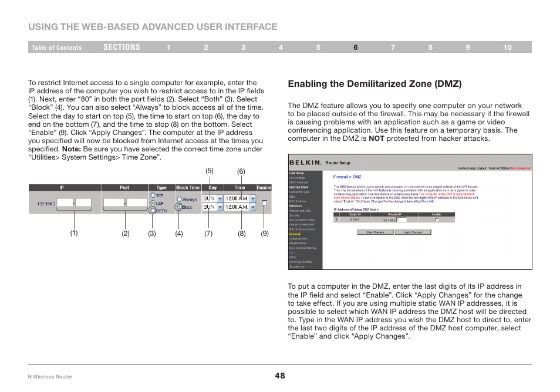
Task: Tick the DMZ Enable checkbox
Action: (x=436, y=220)
